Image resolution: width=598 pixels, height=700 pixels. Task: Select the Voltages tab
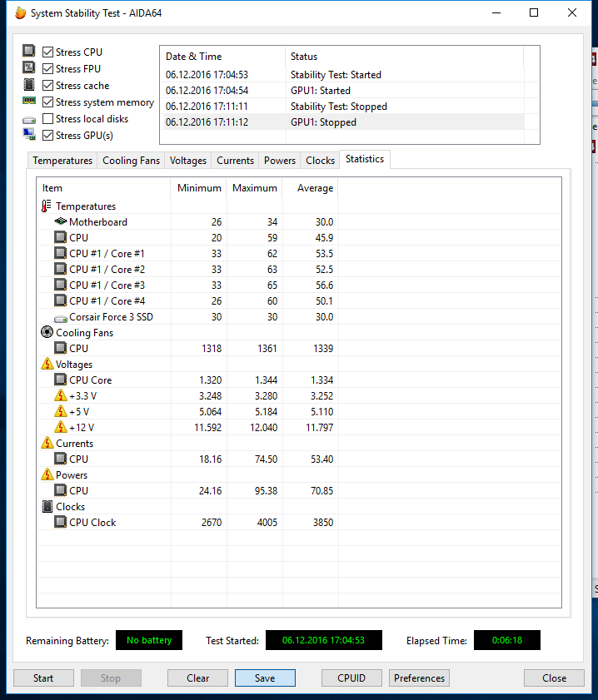tap(188, 161)
